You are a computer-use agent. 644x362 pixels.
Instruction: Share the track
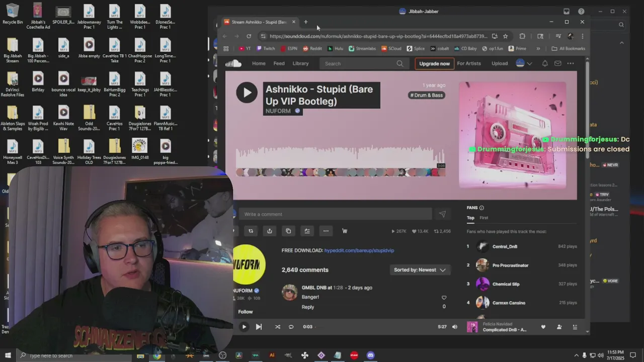[x=269, y=231]
